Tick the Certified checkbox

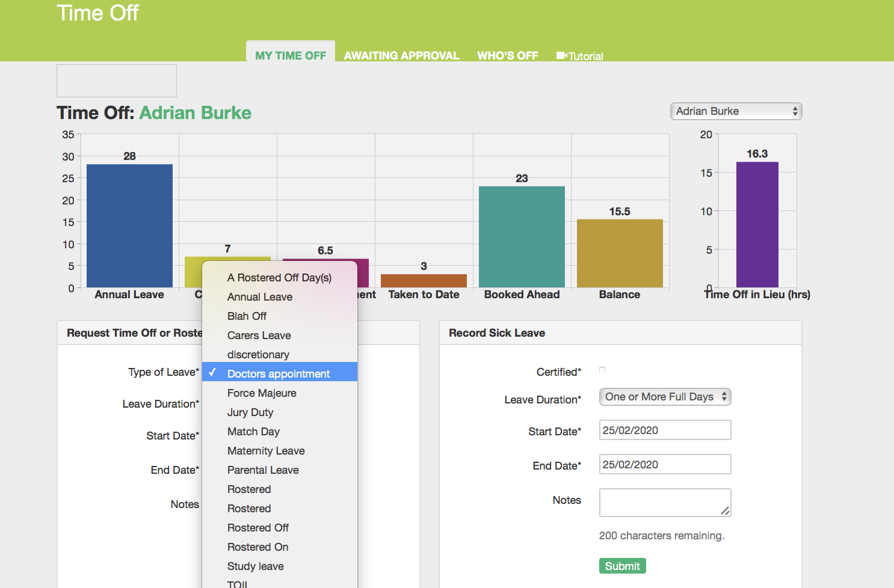point(602,370)
